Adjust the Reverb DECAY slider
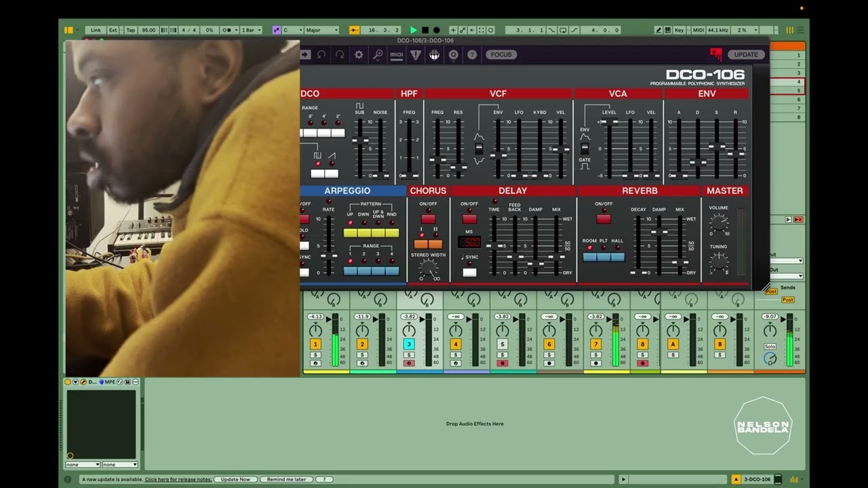The width and height of the screenshot is (868, 488). (638, 272)
